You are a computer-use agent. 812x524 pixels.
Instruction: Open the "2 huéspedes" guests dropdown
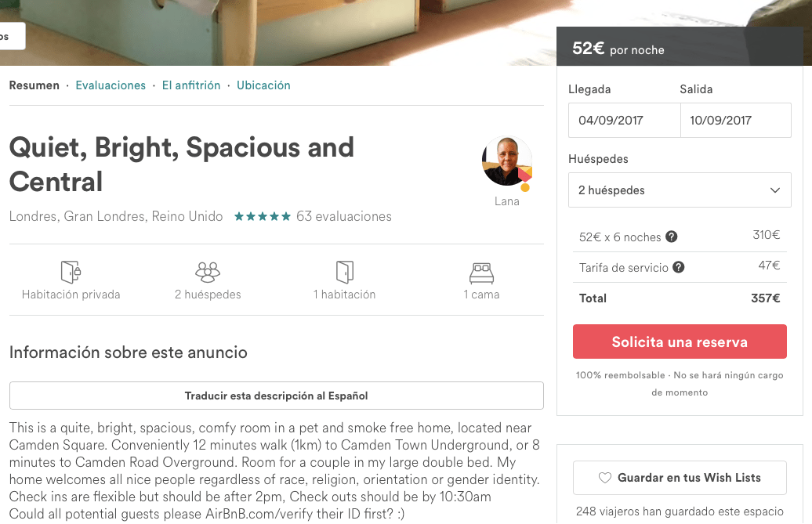tap(680, 190)
